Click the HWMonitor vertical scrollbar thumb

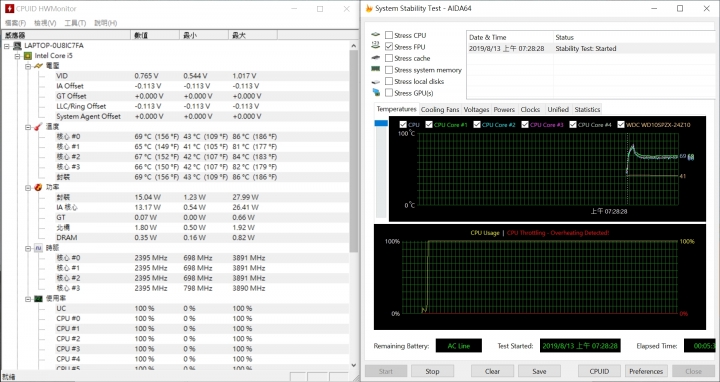pyautogui.click(x=354, y=151)
